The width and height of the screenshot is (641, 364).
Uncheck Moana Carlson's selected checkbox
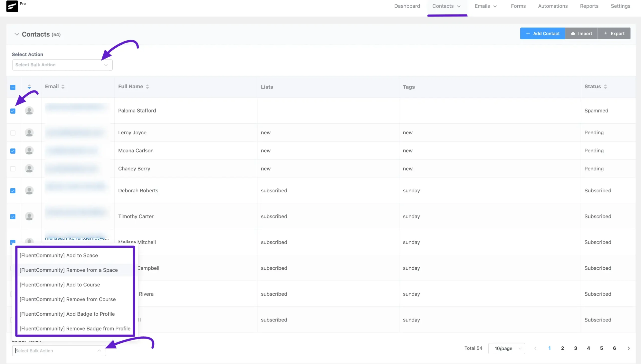13,151
